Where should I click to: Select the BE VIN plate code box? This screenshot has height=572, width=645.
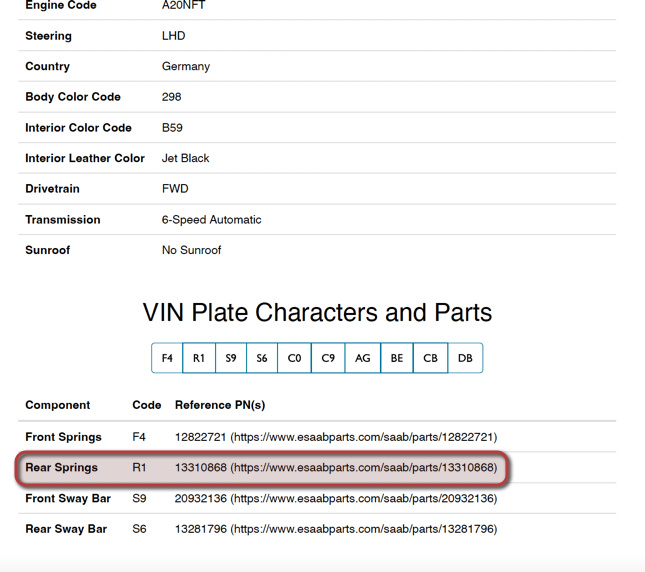pos(397,358)
